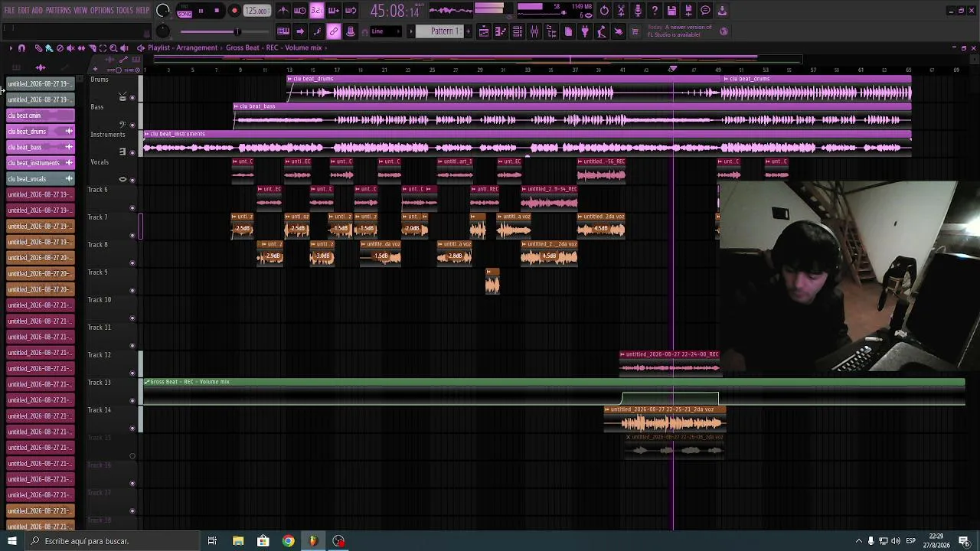Open the Line snap dropdown

[x=385, y=31]
